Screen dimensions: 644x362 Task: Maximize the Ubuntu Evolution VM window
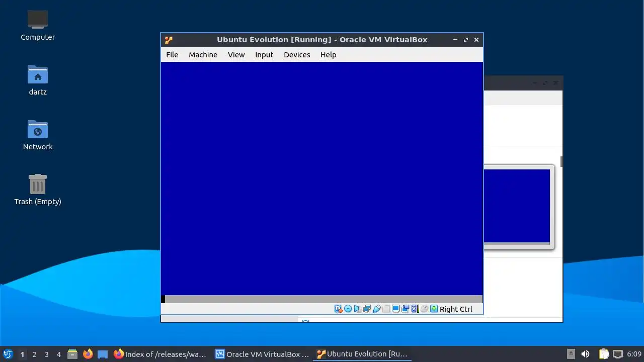click(466, 40)
